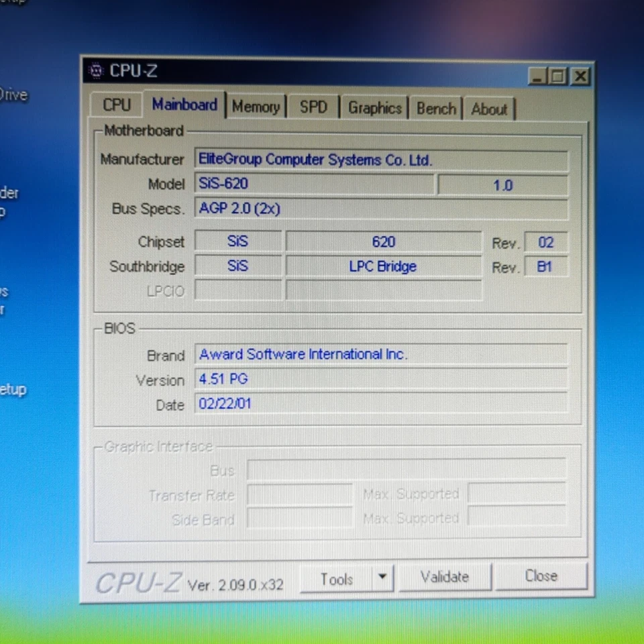644x644 pixels.
Task: Select the Manufacturer field showing EliteGroup
Action: (x=382, y=160)
